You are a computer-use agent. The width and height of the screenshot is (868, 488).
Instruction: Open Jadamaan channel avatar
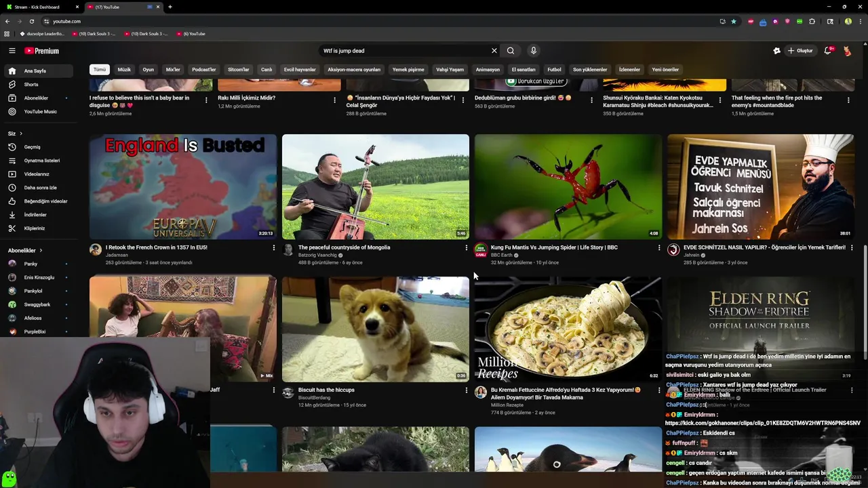(96, 250)
